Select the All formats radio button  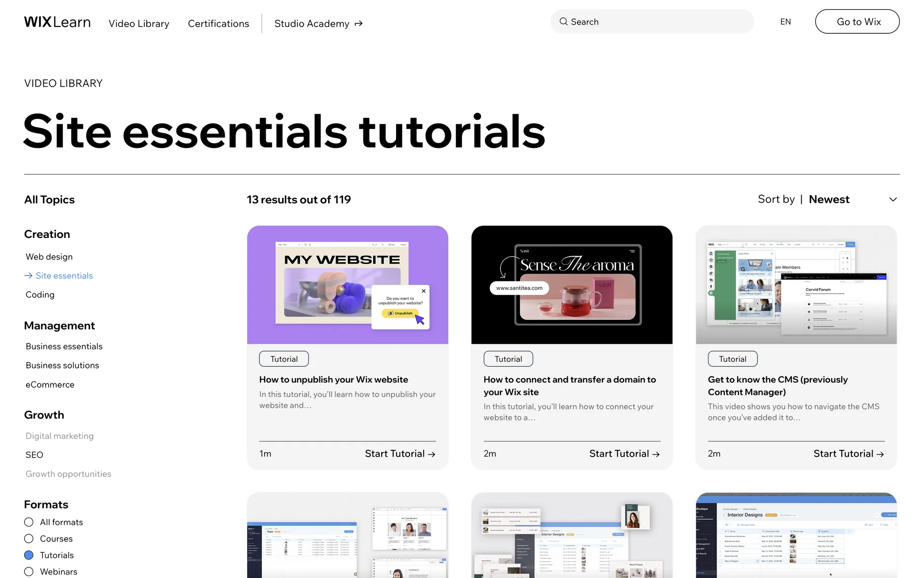29,522
